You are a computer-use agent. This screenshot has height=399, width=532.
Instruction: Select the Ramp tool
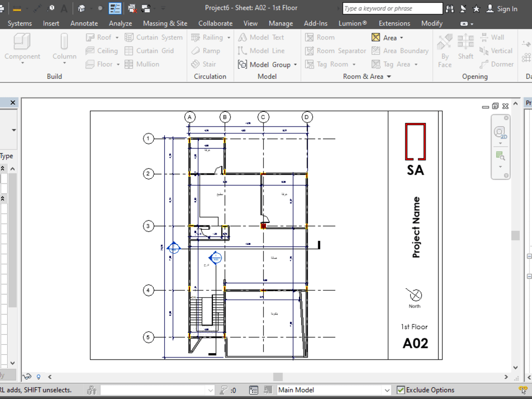(x=206, y=51)
